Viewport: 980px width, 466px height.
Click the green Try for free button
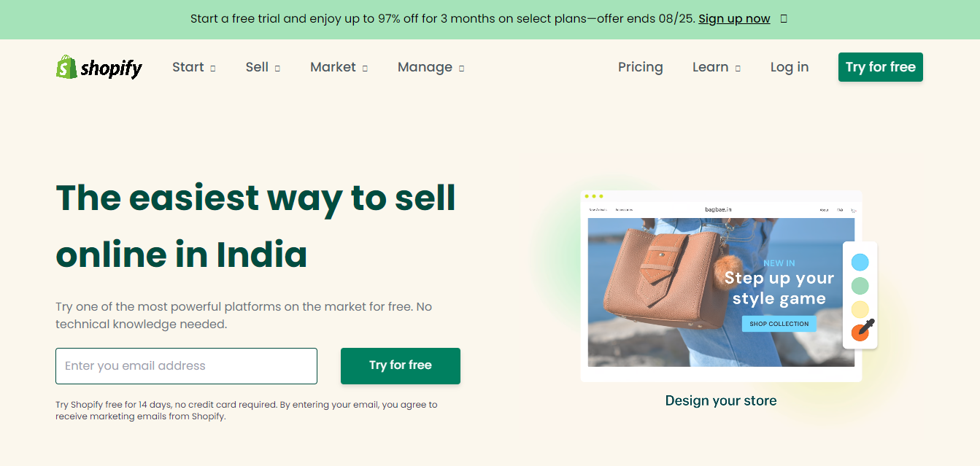(400, 366)
